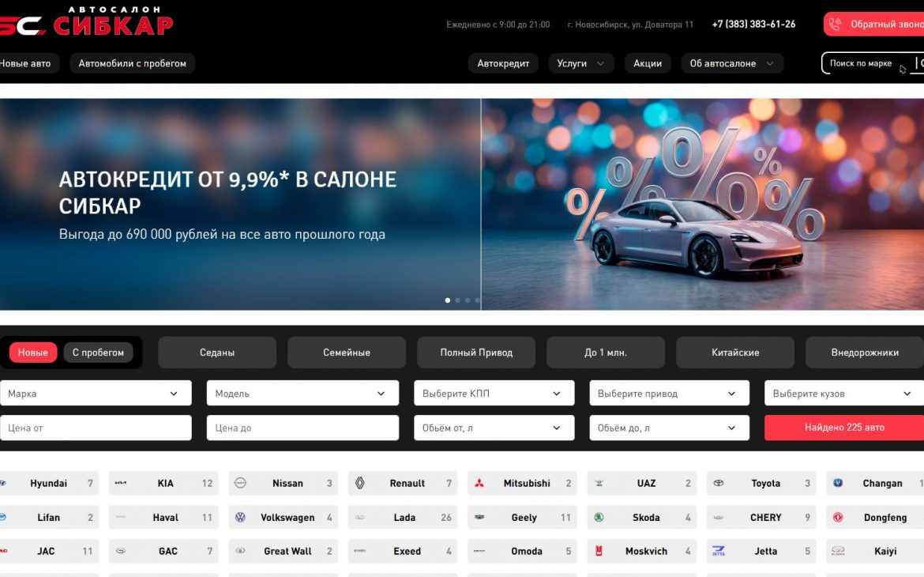Screen dimensions: 924x577
Task: Click the Exeed brand logo icon
Action: pos(359,551)
